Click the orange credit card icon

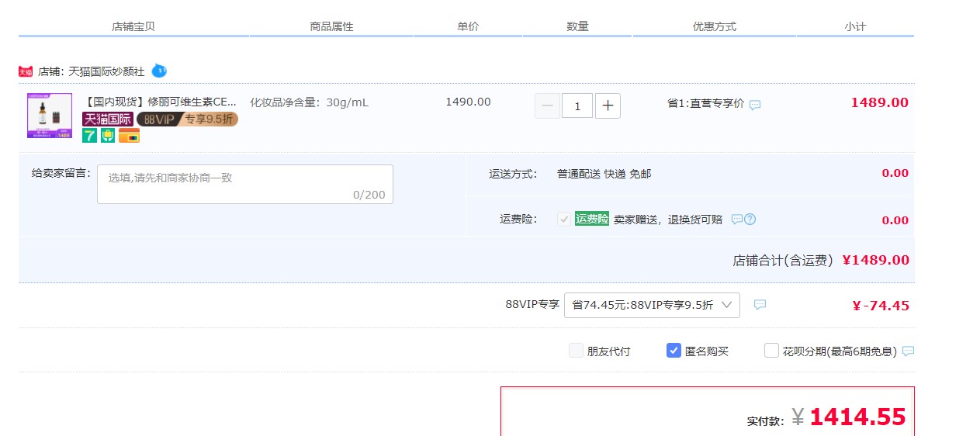[129, 136]
